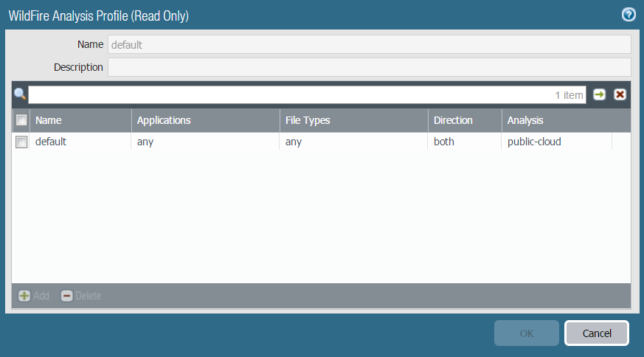Click the minus Delete icon

66,295
